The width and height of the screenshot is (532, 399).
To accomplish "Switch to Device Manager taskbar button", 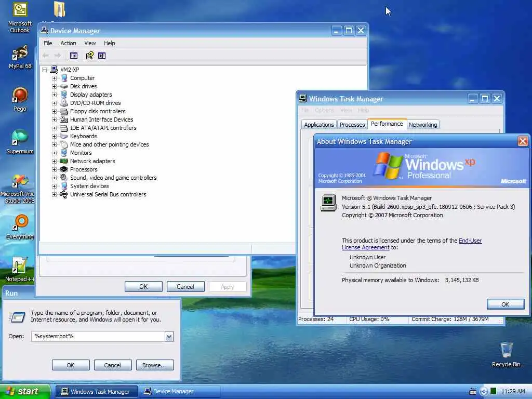I will click(180, 392).
